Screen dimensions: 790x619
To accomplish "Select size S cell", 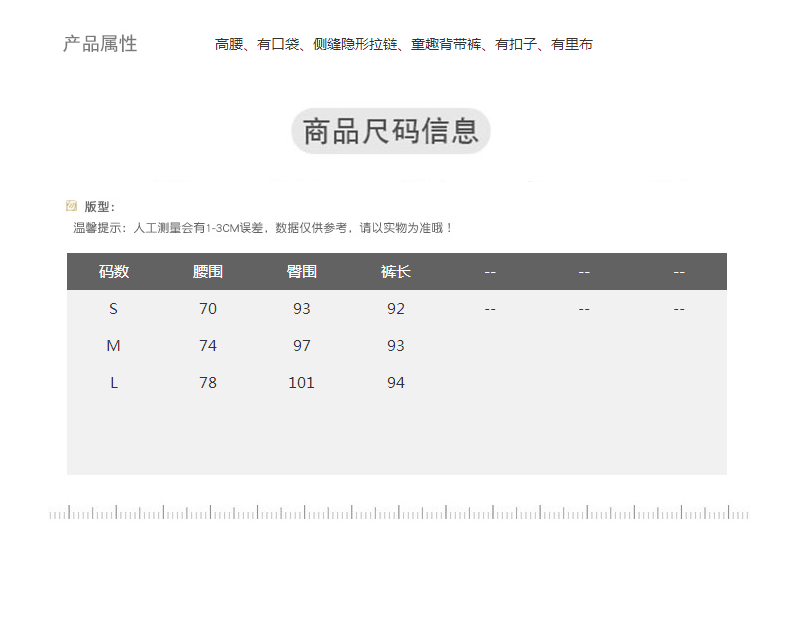I will click(x=113, y=308).
